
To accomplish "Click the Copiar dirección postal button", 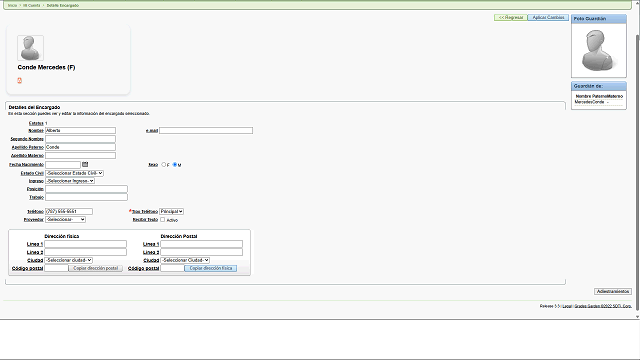I will coord(96,268).
